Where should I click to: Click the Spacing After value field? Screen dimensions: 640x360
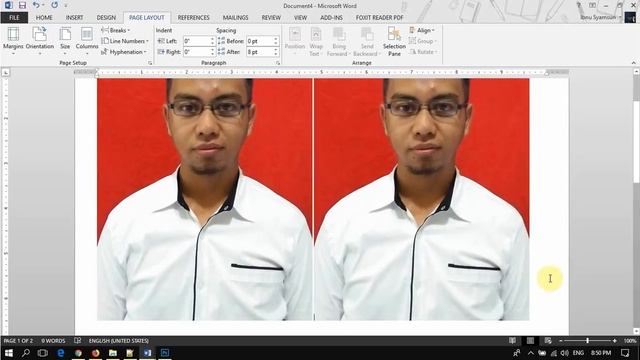[x=260, y=52]
